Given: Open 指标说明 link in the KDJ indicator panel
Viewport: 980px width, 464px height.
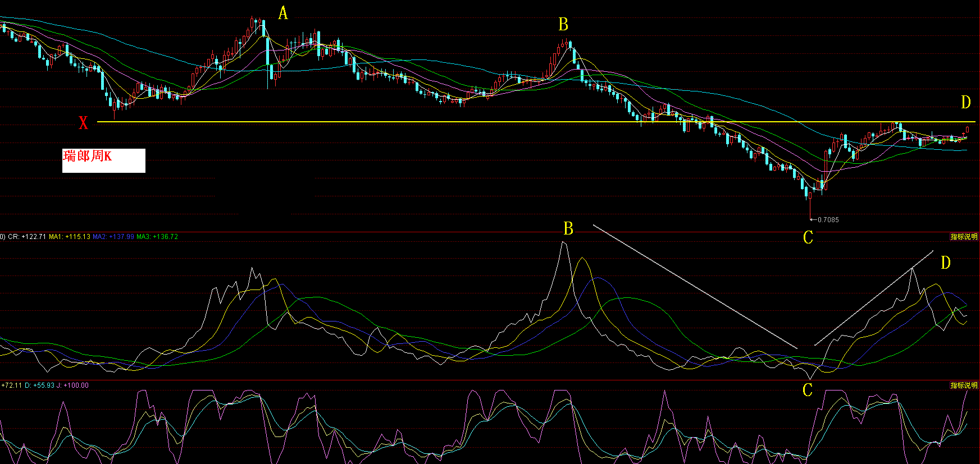Looking at the screenshot, I should tap(964, 385).
